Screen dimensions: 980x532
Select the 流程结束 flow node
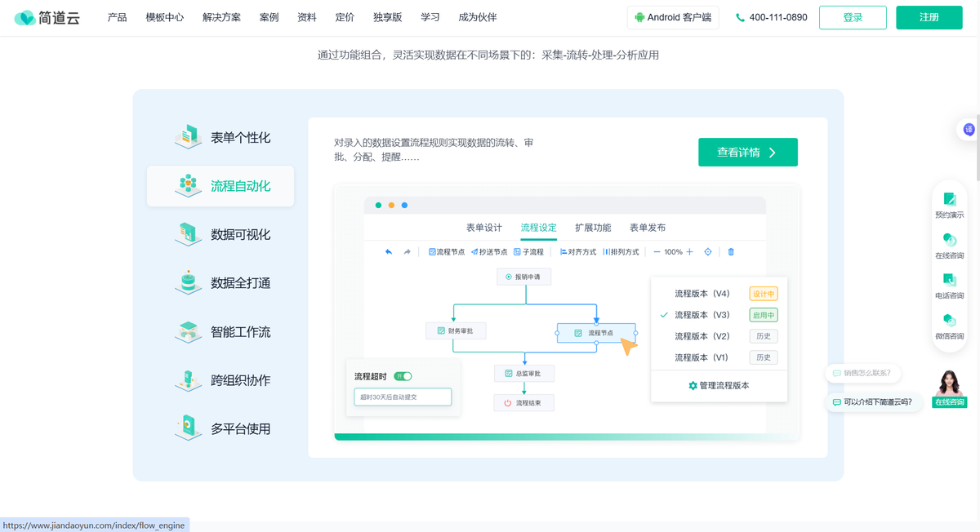[x=524, y=403]
